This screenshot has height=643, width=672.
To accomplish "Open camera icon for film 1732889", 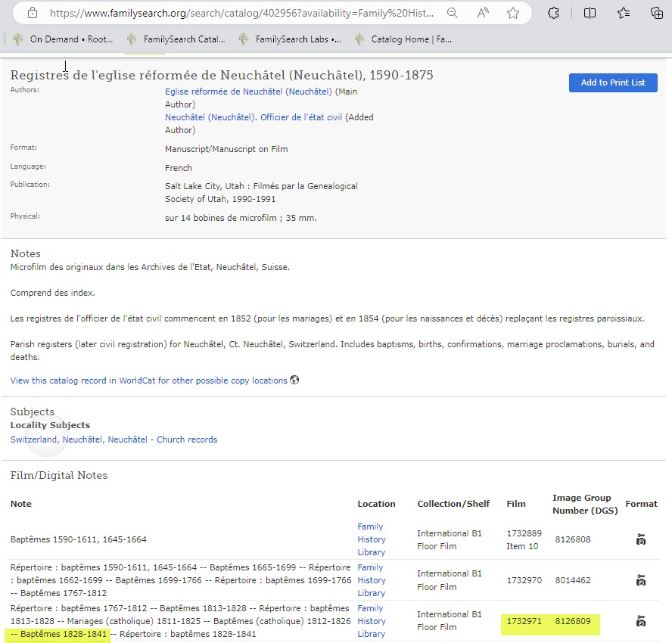I will coord(641,539).
